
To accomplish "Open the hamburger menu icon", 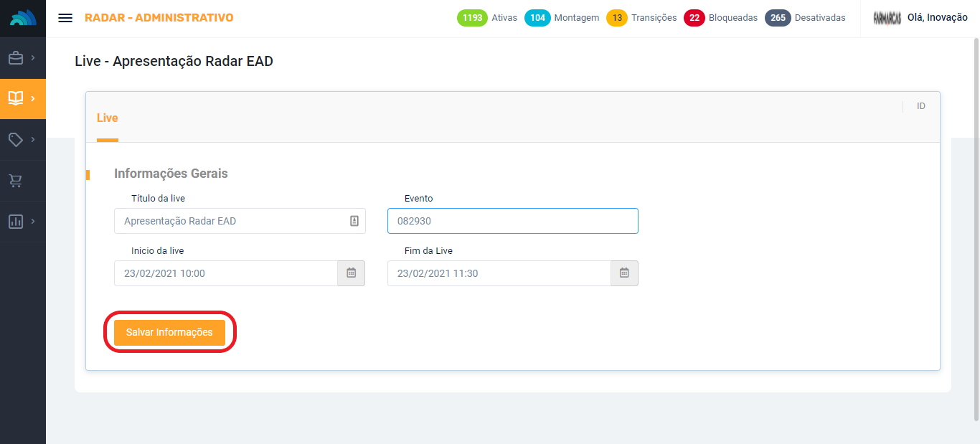I will 65,18.
